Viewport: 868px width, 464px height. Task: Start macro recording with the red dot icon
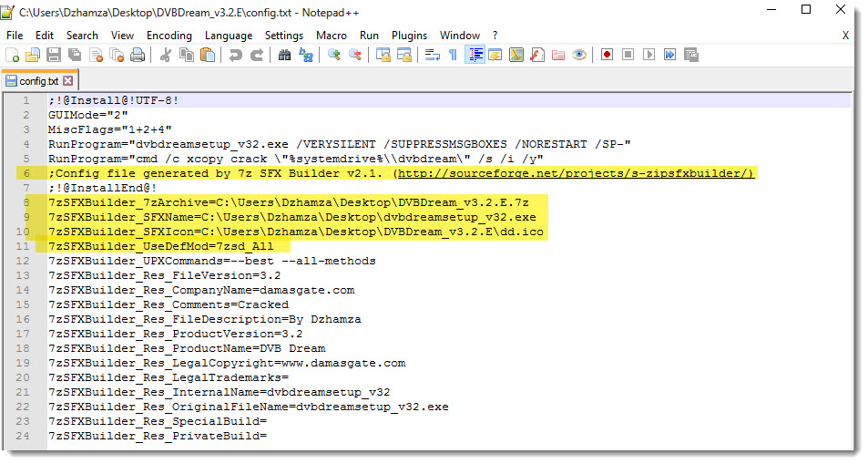pos(608,55)
